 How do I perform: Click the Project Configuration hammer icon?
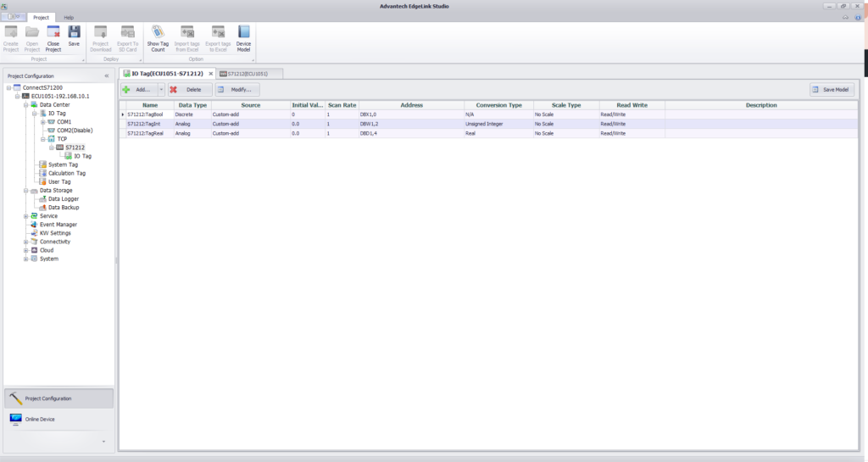click(x=15, y=398)
